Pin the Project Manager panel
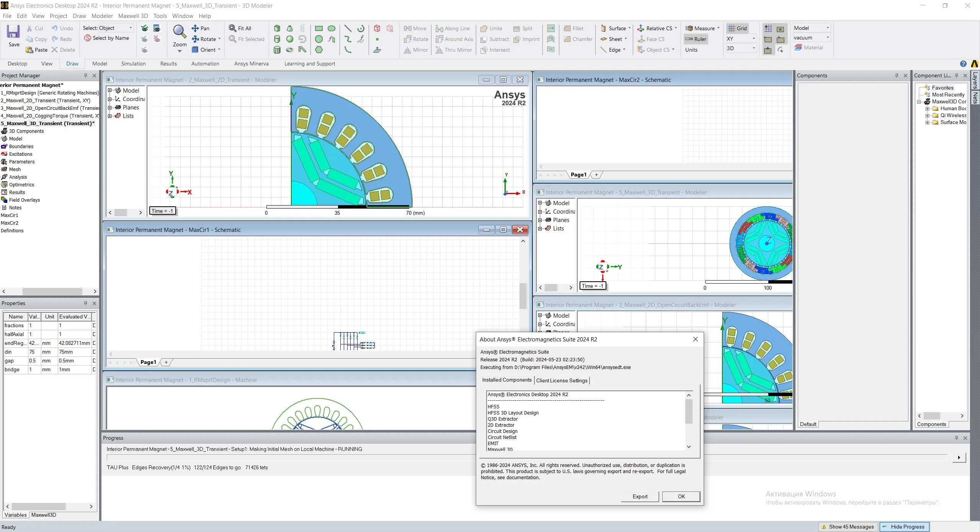The height and width of the screenshot is (532, 980). (x=85, y=75)
